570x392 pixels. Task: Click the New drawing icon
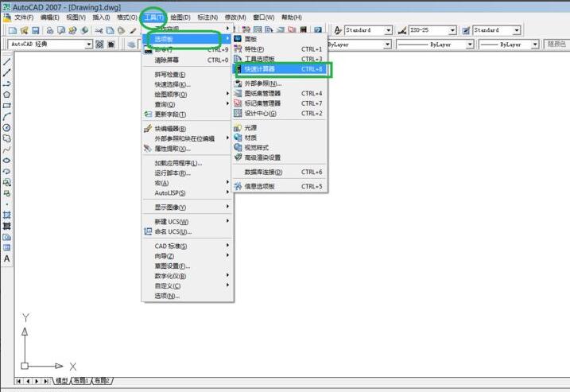click(x=13, y=30)
